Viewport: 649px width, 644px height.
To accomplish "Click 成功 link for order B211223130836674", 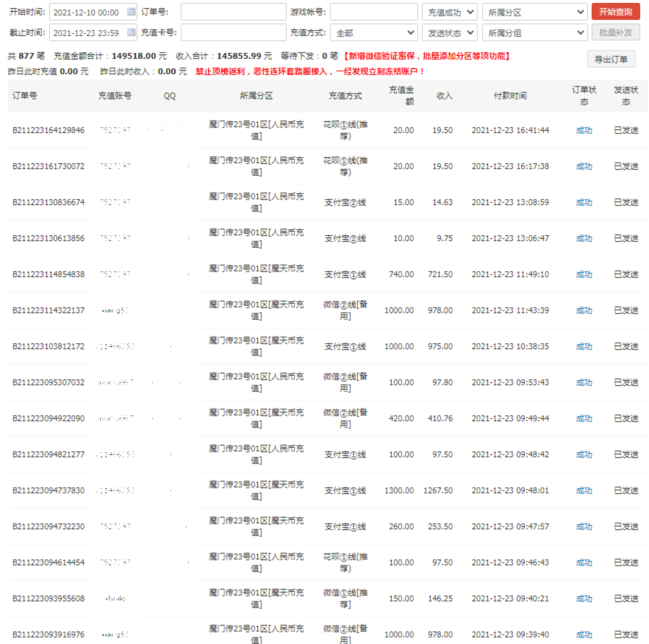I will pyautogui.click(x=584, y=202).
